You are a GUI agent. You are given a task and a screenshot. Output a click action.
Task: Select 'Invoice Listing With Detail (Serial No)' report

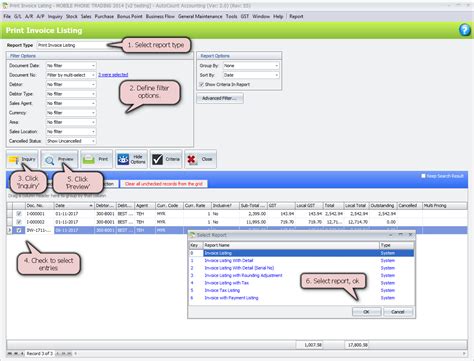pyautogui.click(x=301, y=268)
